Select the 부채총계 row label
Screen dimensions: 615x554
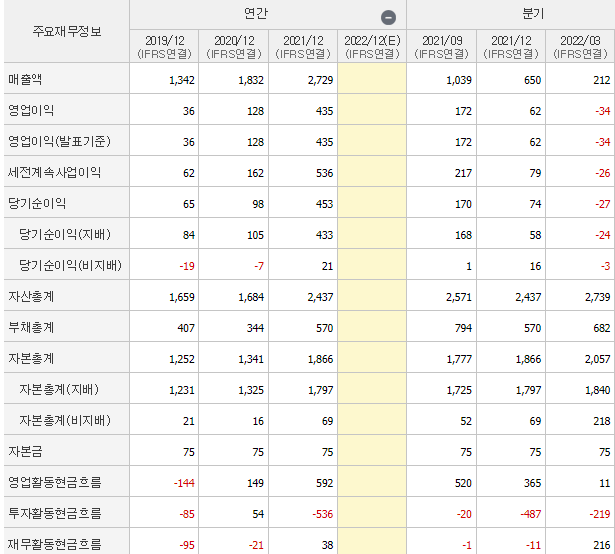point(31,328)
